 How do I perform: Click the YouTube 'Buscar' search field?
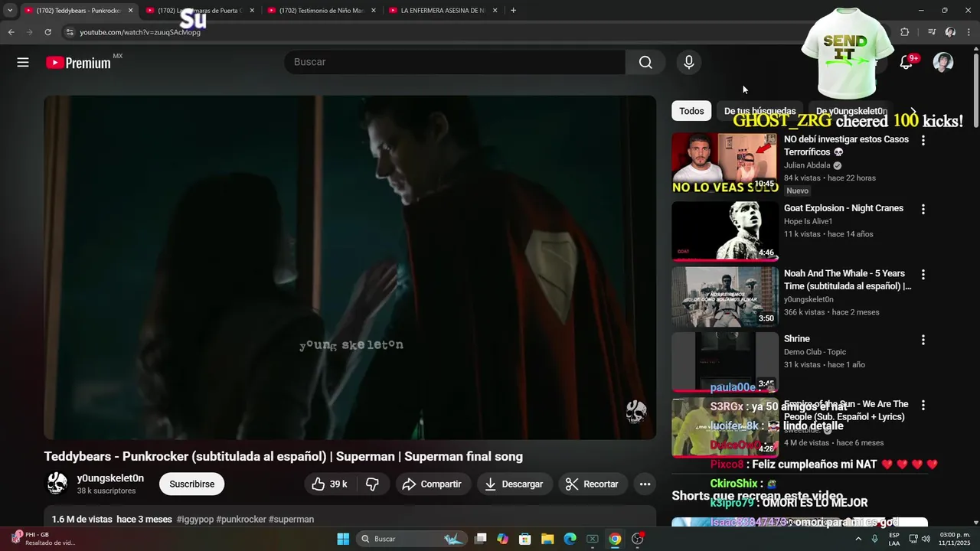tap(455, 63)
